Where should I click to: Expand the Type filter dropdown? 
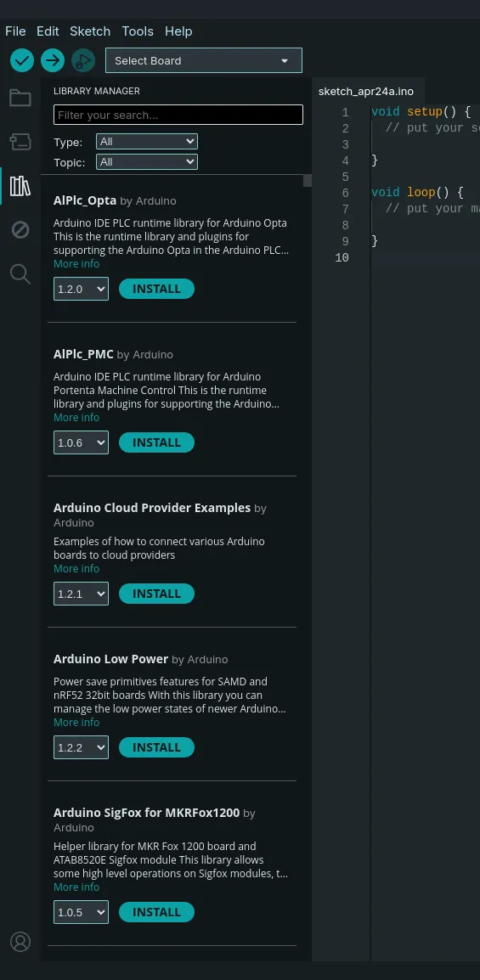click(147, 142)
